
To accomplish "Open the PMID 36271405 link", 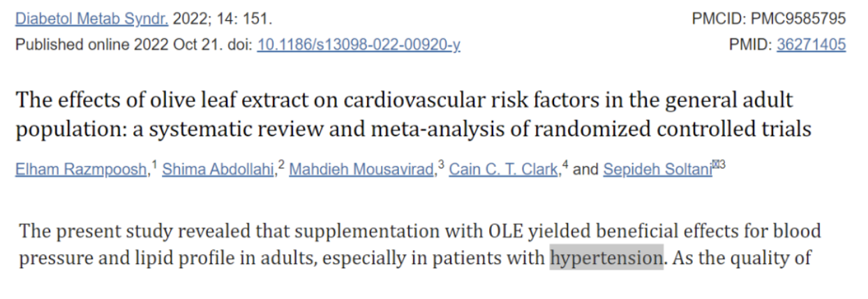I will (811, 45).
